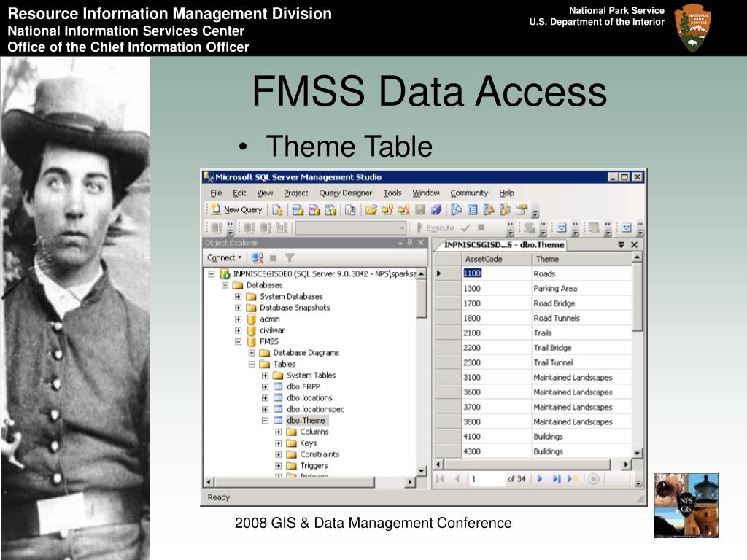Expand the Columns folder under dbo.Theme
The height and width of the screenshot is (560, 747).
coord(278,432)
